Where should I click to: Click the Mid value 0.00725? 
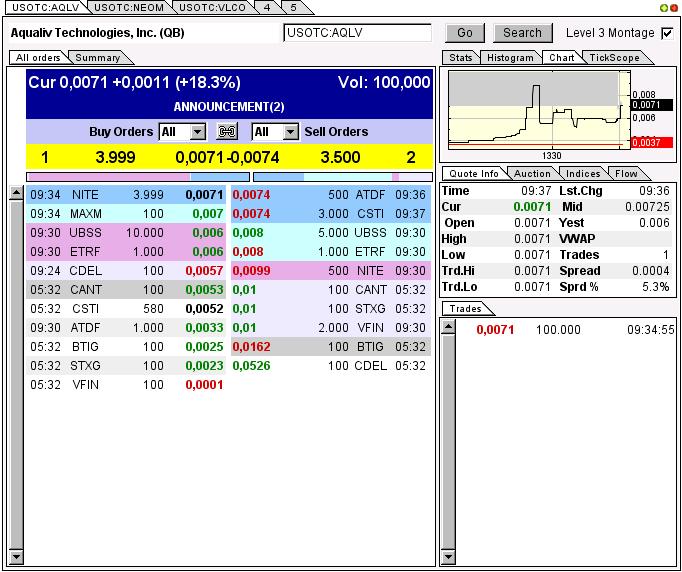pos(647,207)
